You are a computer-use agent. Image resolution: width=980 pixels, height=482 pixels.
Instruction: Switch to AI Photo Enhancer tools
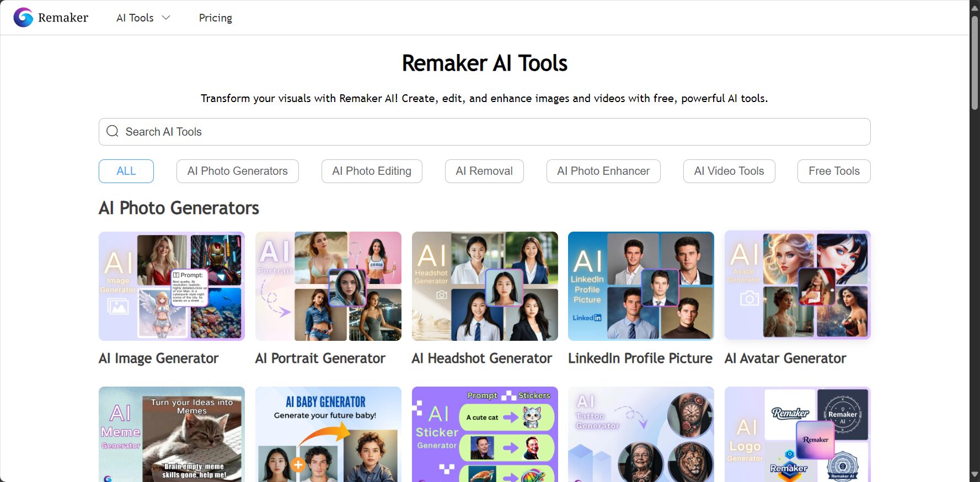tap(603, 171)
